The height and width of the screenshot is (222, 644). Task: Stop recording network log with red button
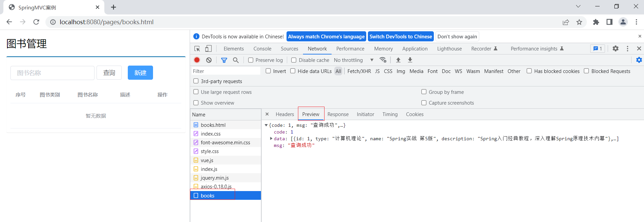(x=197, y=60)
